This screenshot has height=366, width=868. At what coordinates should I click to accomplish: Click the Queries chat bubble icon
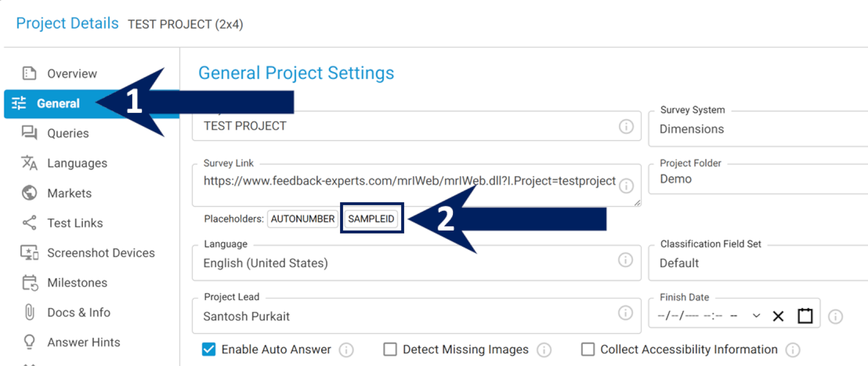coord(29,133)
